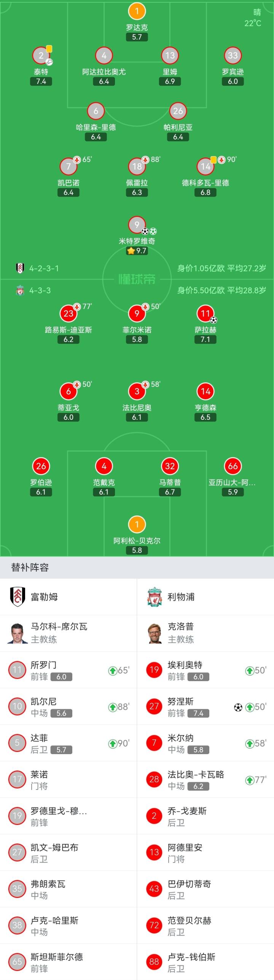Tap Tete's number 2 jersey icon
Viewport: 274px width, 980px height.
(x=41, y=56)
